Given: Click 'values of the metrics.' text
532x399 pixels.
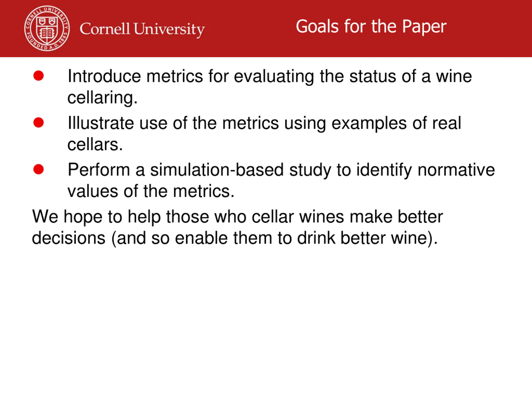Looking at the screenshot, I should click(x=151, y=191).
